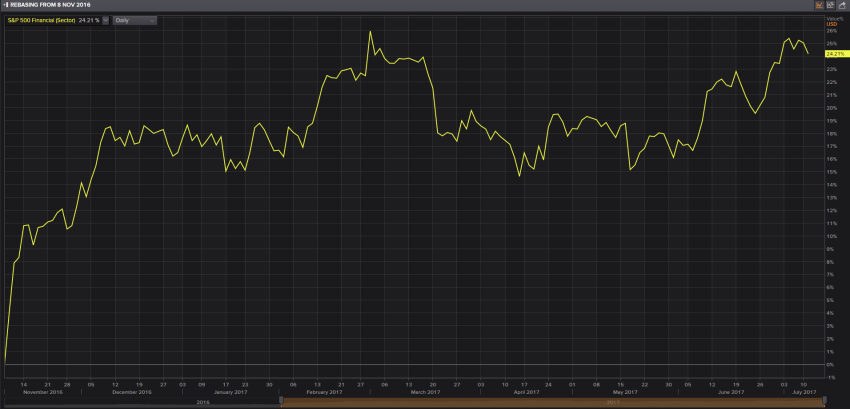Screen dimensions: 850x409
Task: Click the USD currency label on axis
Action: 832,24
